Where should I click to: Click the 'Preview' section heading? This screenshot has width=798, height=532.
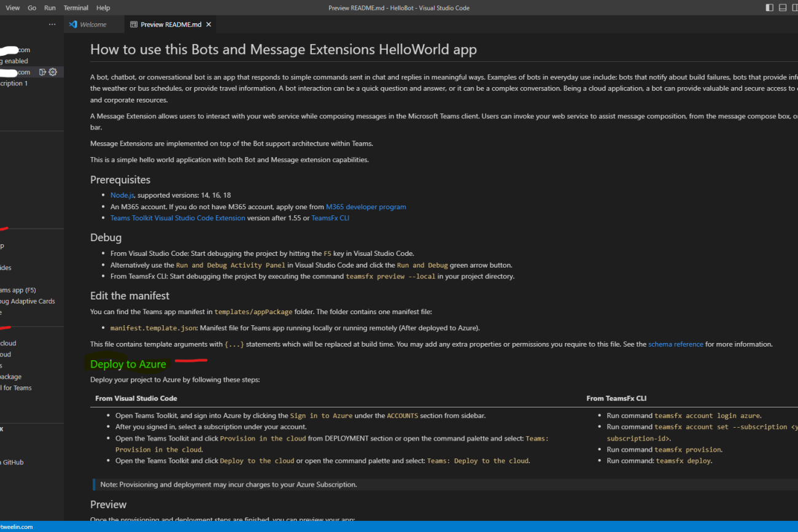click(x=109, y=504)
